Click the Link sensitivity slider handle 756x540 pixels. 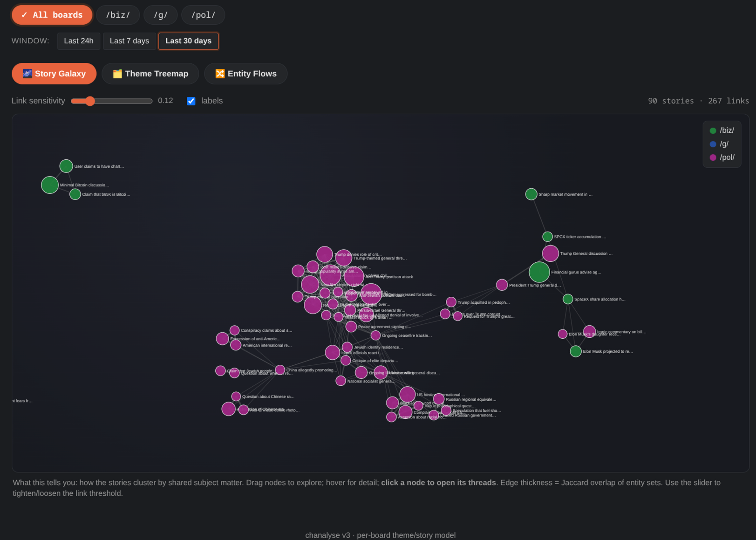tap(90, 101)
